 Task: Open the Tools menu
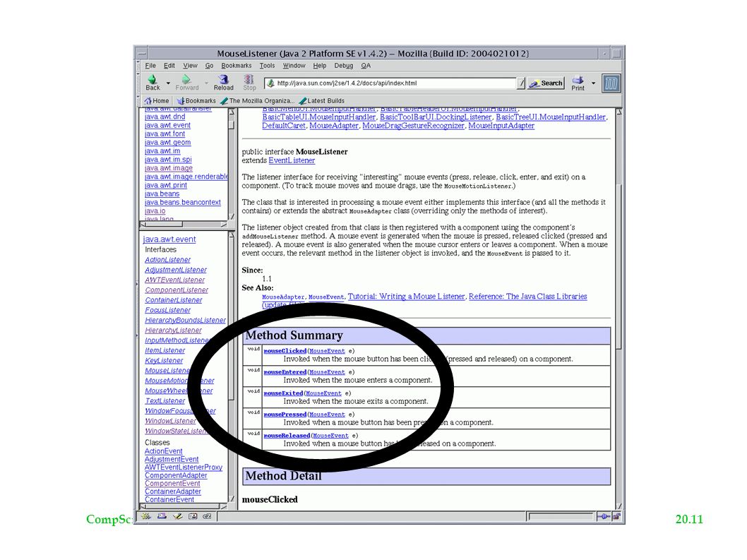268,66
